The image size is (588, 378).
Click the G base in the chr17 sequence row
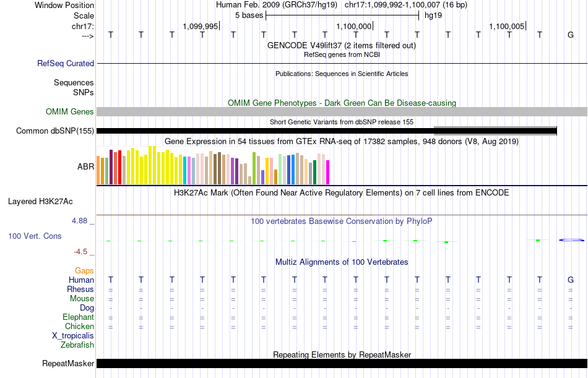(x=571, y=35)
